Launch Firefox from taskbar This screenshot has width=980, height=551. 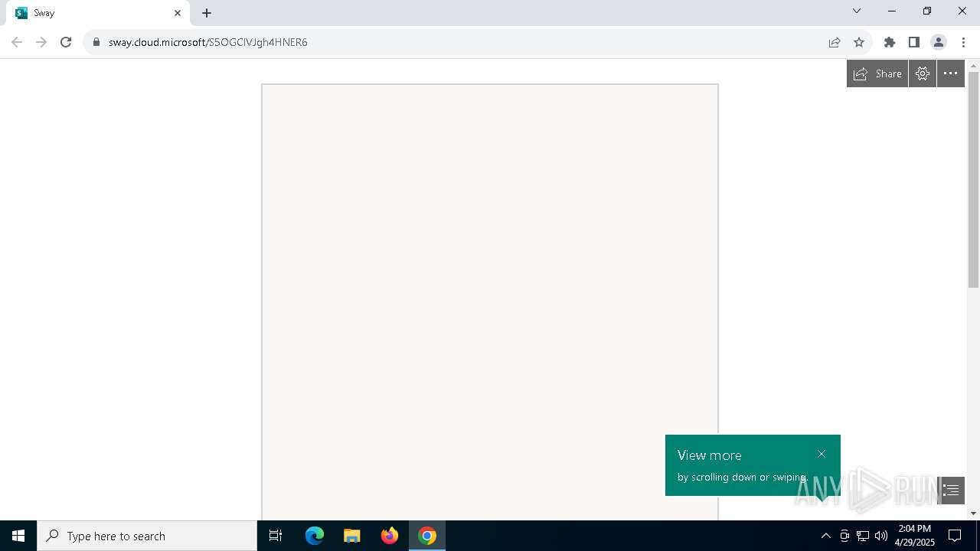pyautogui.click(x=390, y=536)
